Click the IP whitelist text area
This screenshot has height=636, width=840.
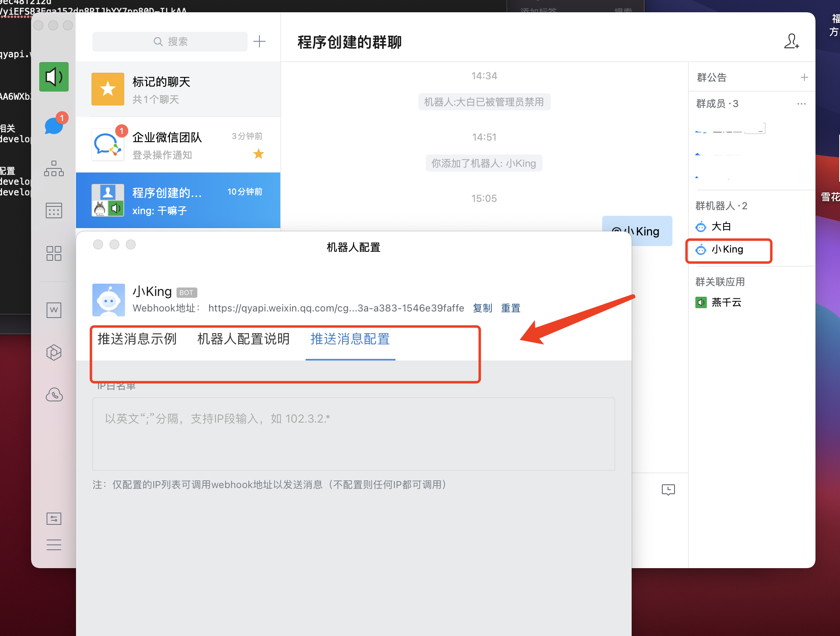coord(353,434)
